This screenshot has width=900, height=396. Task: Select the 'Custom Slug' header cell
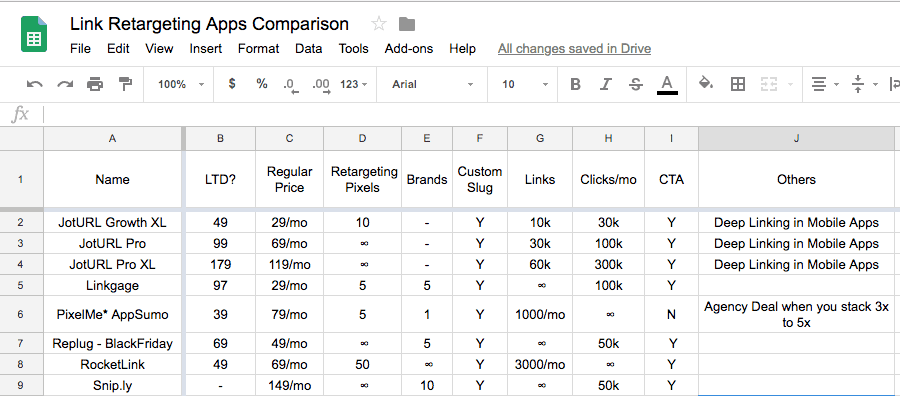click(480, 179)
